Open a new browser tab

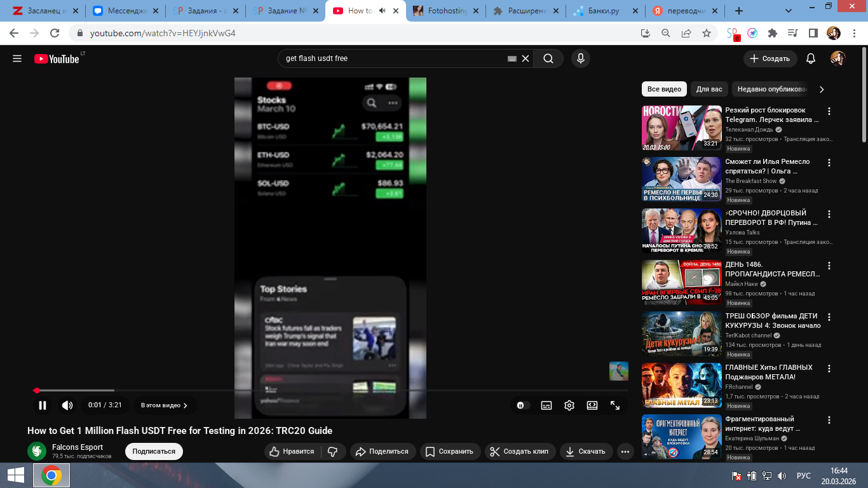(738, 11)
